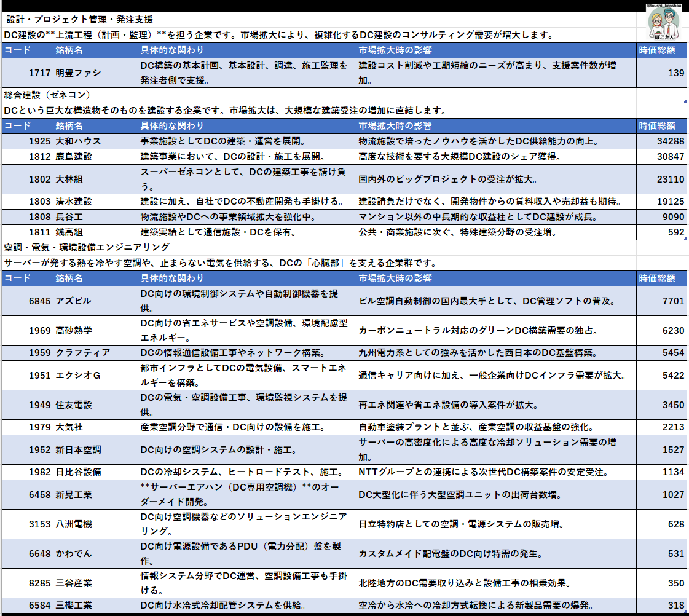Select the market cap value 592
689x616 pixels.
coord(661,232)
